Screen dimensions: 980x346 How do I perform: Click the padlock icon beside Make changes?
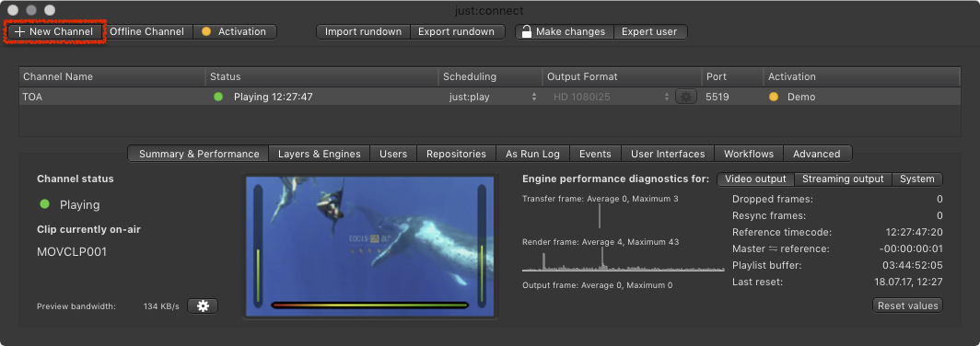(526, 31)
